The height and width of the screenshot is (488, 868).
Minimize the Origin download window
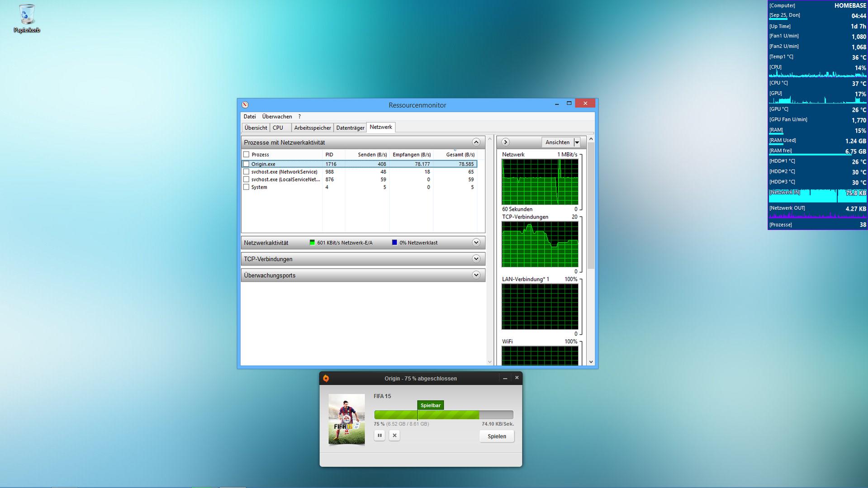coord(505,378)
